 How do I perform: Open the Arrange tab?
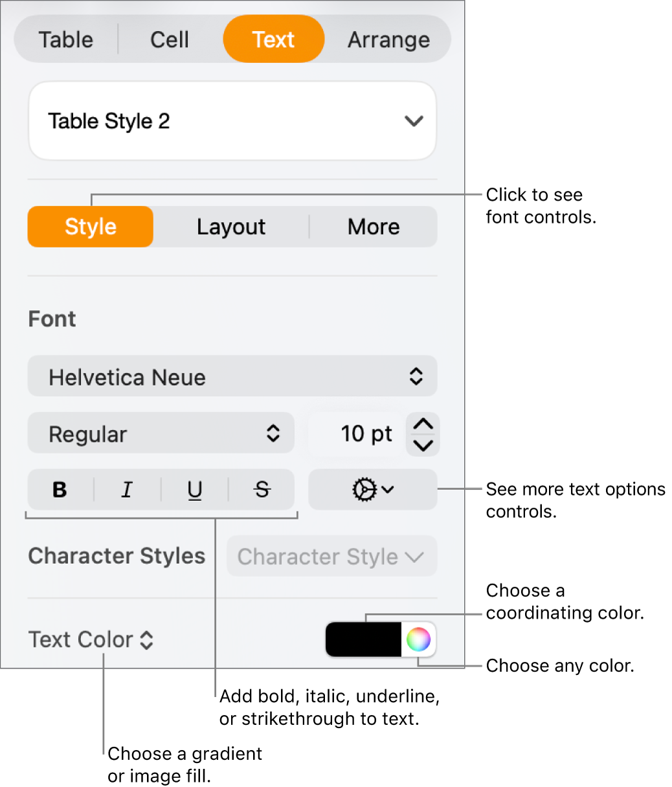tap(388, 39)
